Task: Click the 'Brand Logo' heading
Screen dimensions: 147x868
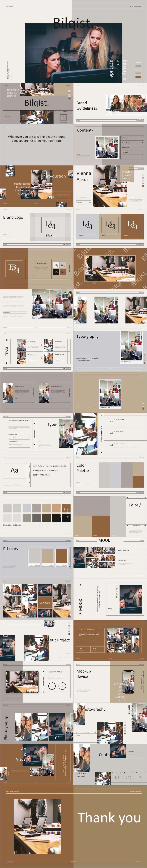Action: click(13, 217)
